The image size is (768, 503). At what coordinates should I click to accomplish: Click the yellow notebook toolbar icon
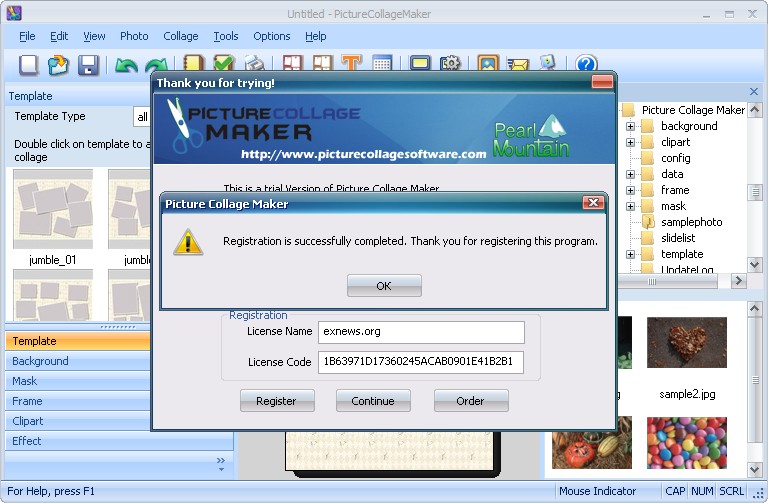(193, 64)
